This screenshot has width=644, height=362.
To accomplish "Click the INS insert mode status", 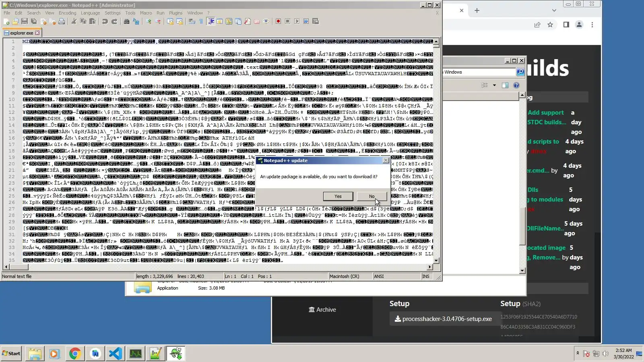I will click(x=426, y=276).
